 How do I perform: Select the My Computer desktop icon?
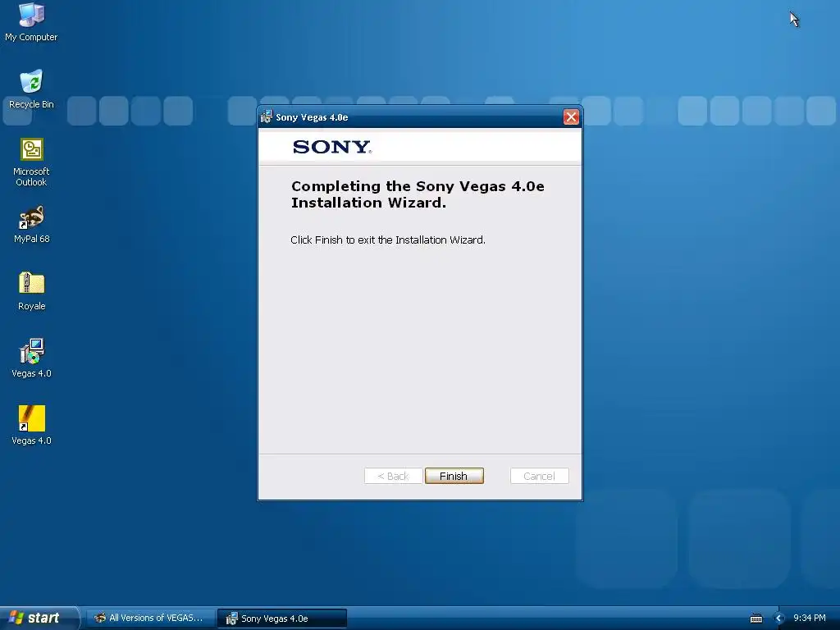[x=31, y=22]
